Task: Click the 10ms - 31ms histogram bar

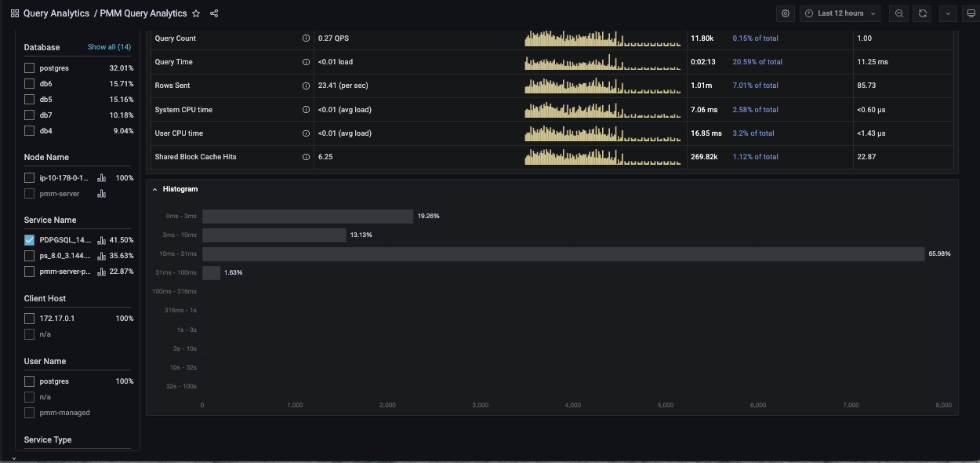Action: [563, 254]
